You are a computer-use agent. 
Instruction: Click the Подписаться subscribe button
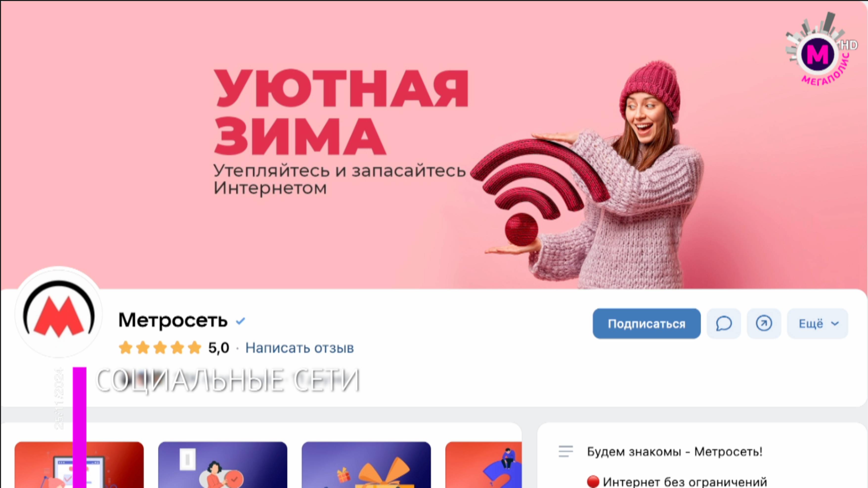tap(646, 323)
